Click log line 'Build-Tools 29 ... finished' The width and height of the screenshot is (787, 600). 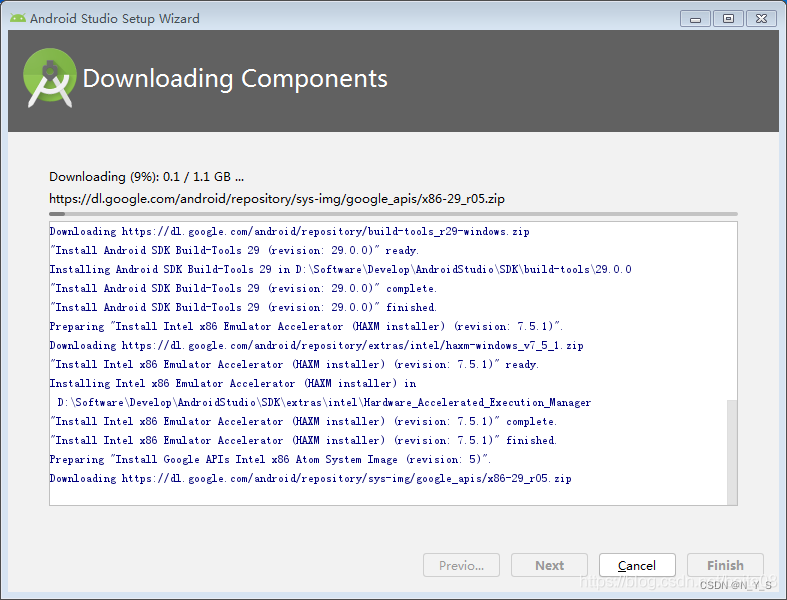pyautogui.click(x=243, y=308)
